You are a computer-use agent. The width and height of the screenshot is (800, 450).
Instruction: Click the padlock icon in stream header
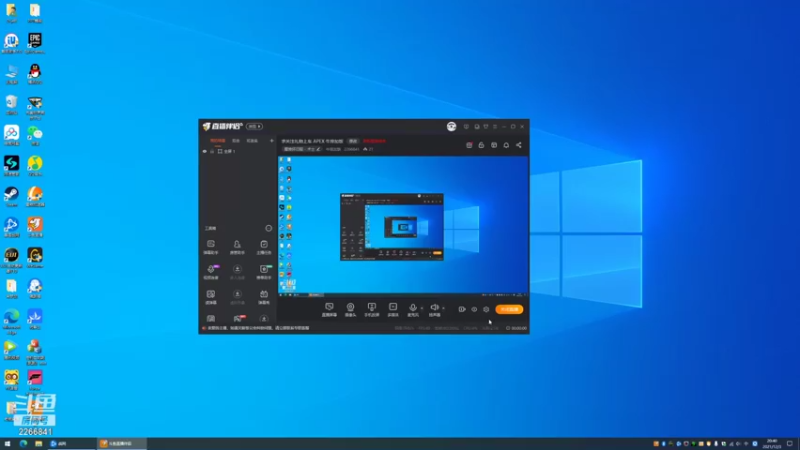pos(481,145)
